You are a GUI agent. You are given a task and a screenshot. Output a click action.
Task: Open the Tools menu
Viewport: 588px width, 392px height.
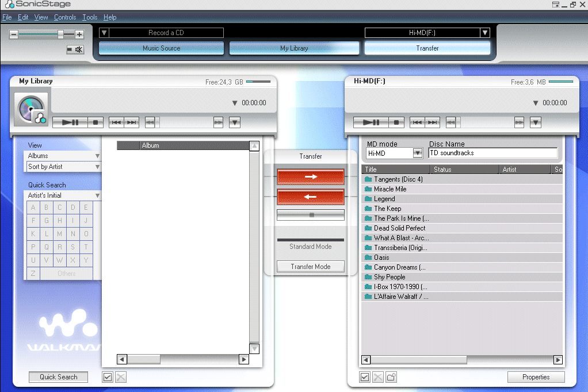(90, 17)
